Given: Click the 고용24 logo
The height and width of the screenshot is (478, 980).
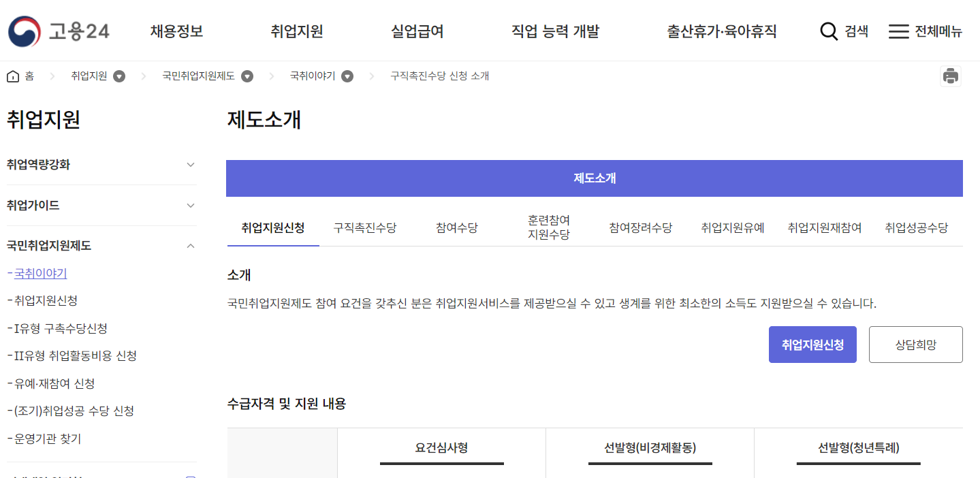Looking at the screenshot, I should 59,31.
